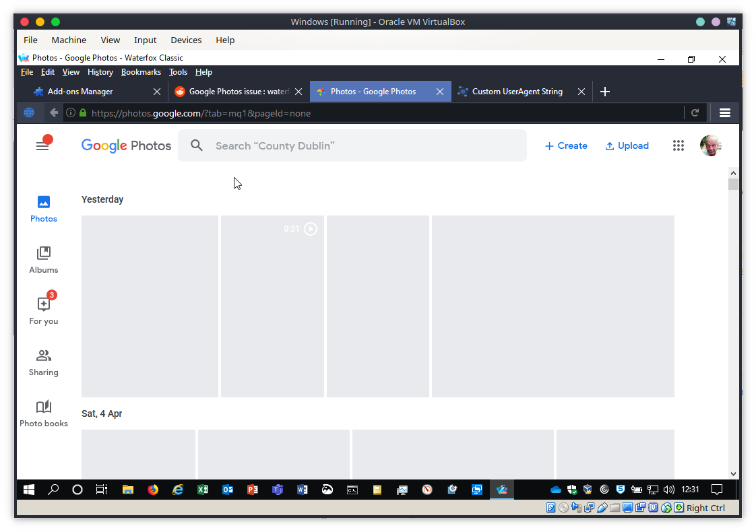The image size is (756, 532).
Task: Open Cortana from the taskbar
Action: [x=77, y=490]
